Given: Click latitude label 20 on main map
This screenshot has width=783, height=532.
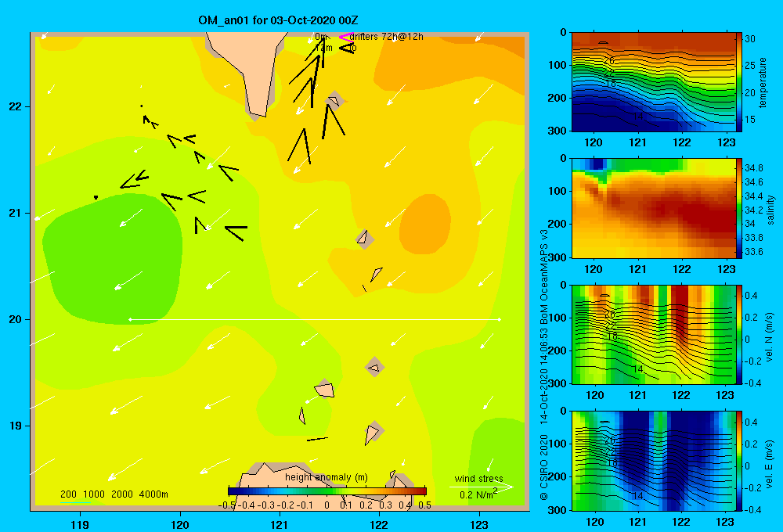Looking at the screenshot, I should click(x=15, y=319).
